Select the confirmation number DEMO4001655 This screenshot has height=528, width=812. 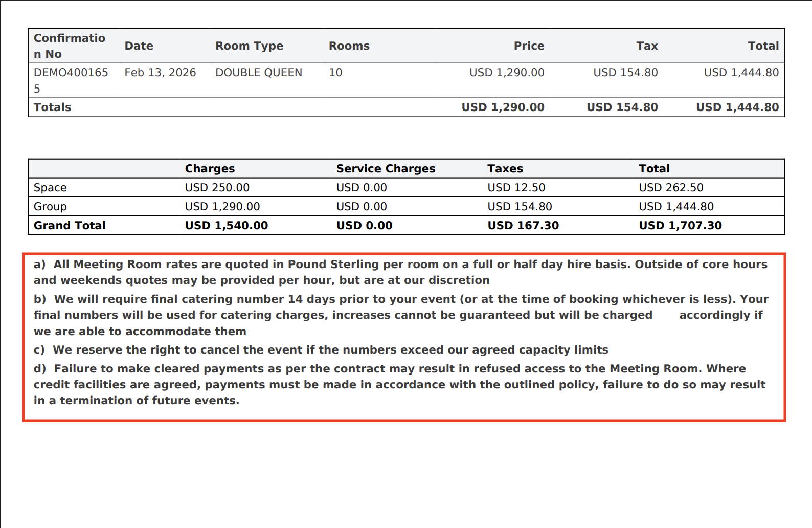[71, 80]
